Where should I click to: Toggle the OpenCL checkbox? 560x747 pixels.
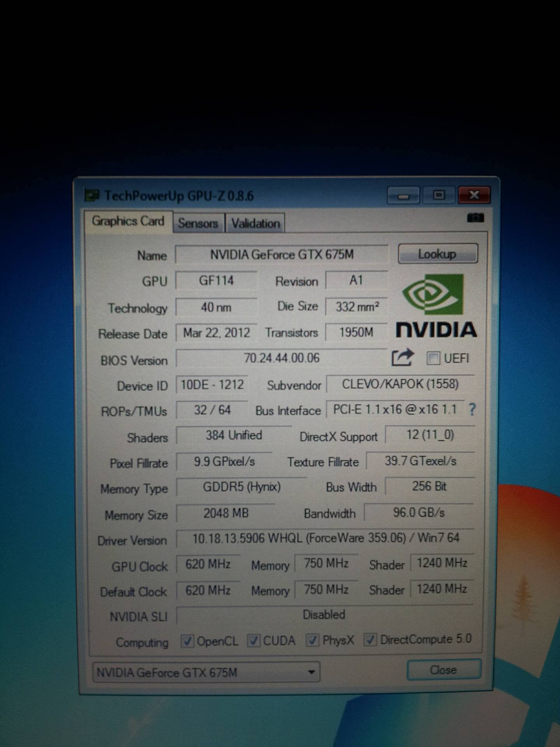point(187,641)
